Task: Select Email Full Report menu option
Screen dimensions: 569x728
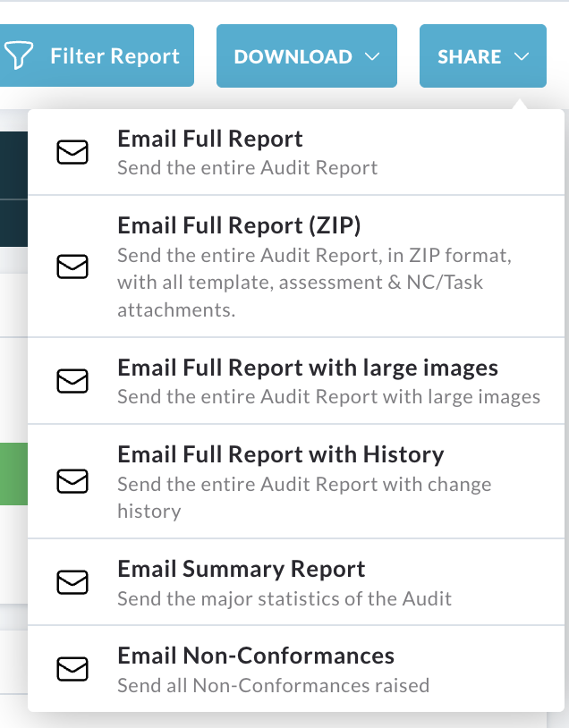Action: [296, 153]
